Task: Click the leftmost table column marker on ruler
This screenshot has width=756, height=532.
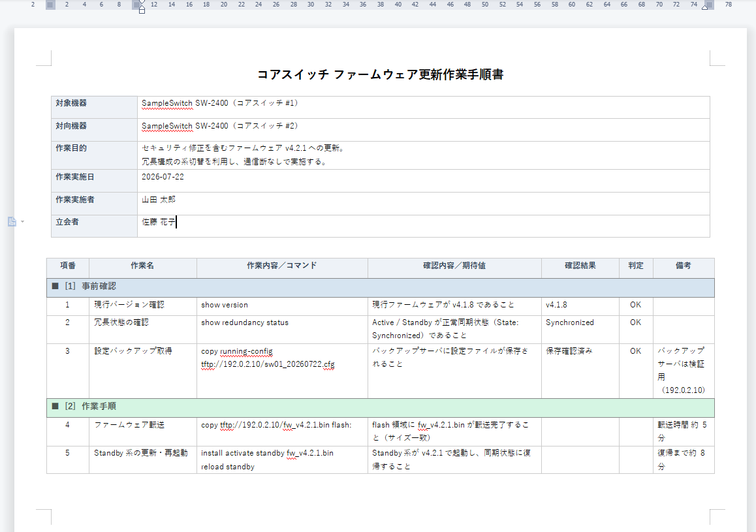Action: pyautogui.click(x=50, y=5)
